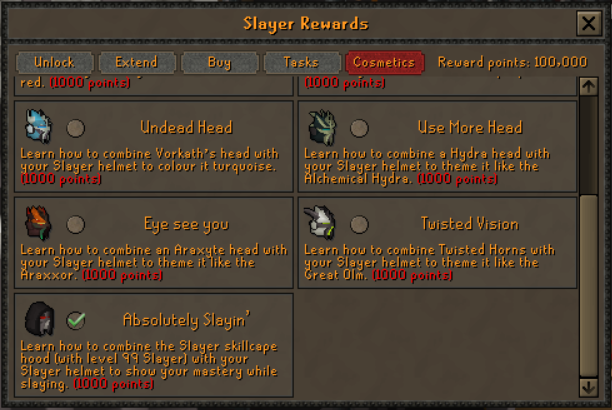Viewport: 612px width, 410px height.
Task: Enable the Undead Head unlock toggle
Action: click(75, 128)
